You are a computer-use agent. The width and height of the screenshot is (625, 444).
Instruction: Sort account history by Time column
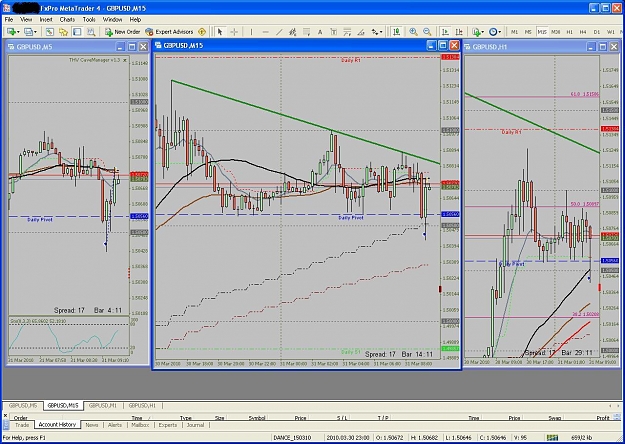click(x=137, y=418)
